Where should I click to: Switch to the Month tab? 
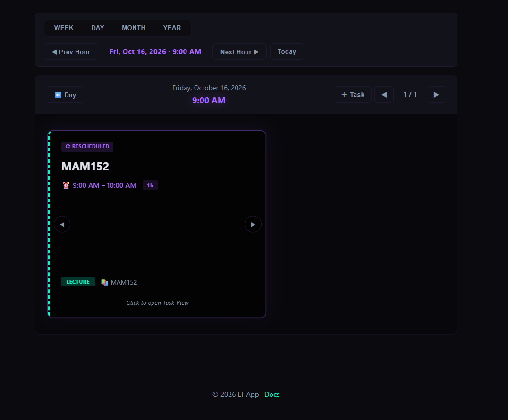[134, 28]
